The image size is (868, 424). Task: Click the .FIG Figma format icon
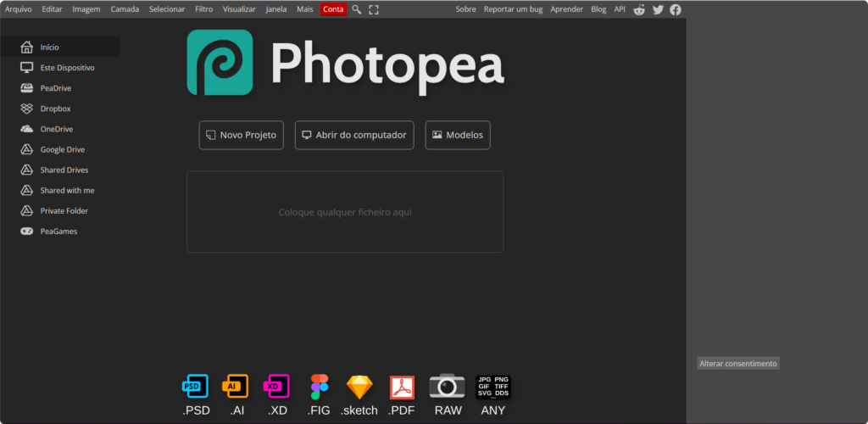click(320, 387)
